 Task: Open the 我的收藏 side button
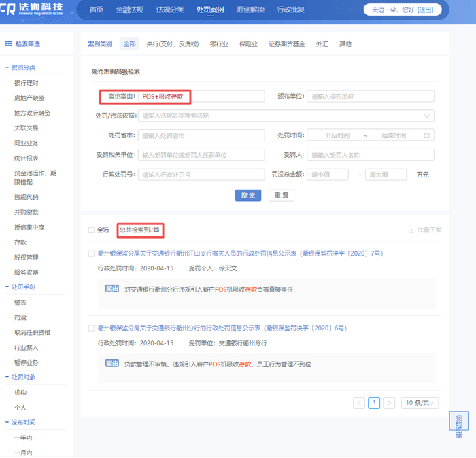[x=459, y=421]
